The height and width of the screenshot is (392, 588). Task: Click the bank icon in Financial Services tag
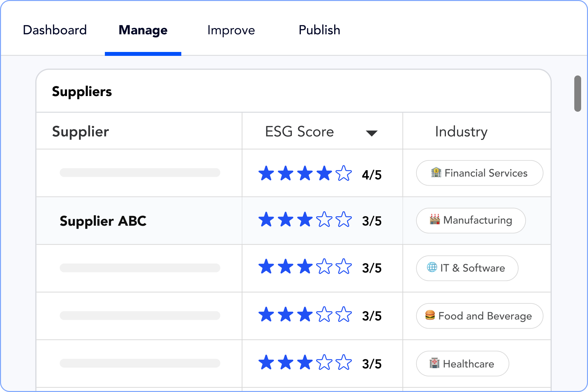pos(436,172)
